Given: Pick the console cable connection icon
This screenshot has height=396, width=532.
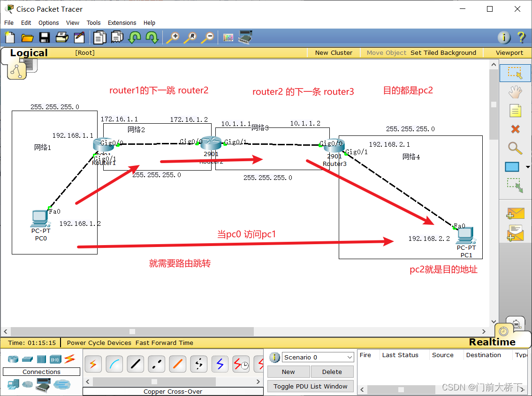Looking at the screenshot, I should 114,364.
